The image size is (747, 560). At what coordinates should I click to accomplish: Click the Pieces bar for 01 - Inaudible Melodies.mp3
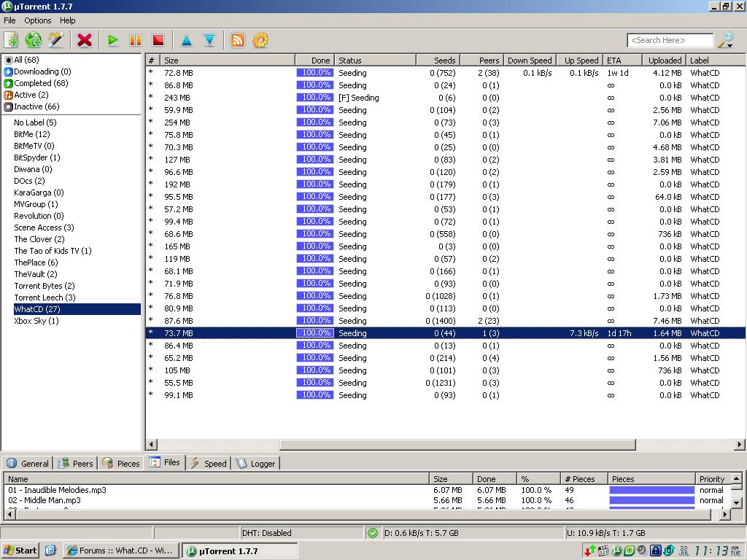coord(651,490)
